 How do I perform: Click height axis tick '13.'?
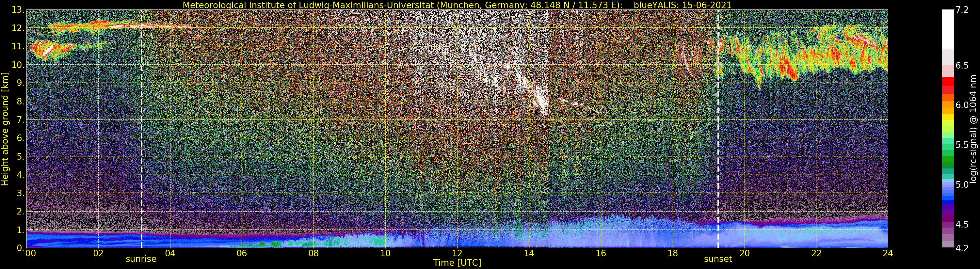(x=18, y=10)
